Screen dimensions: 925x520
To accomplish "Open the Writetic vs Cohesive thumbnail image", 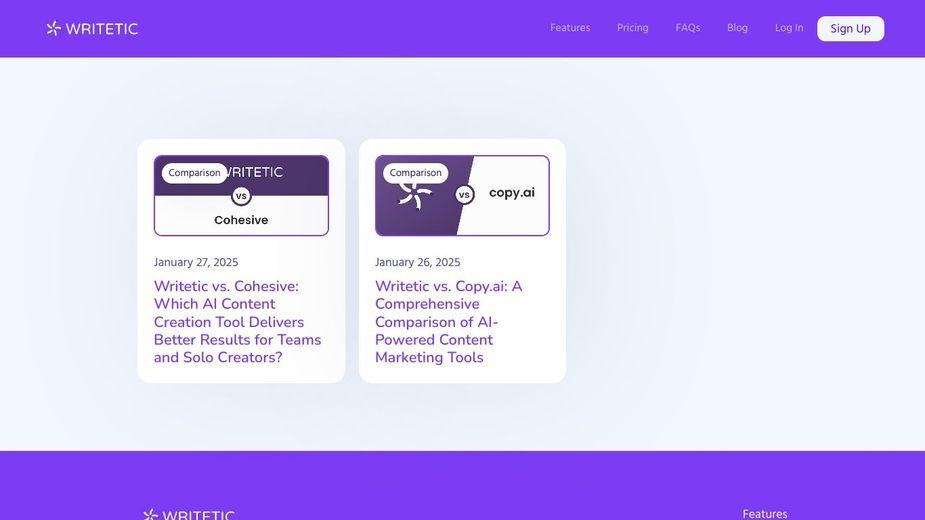I will click(x=241, y=195).
